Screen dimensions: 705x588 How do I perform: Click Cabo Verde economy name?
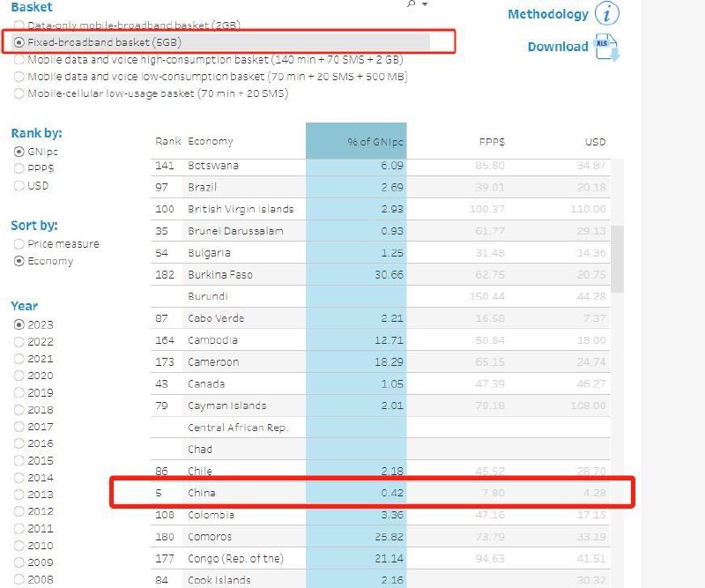(216, 318)
